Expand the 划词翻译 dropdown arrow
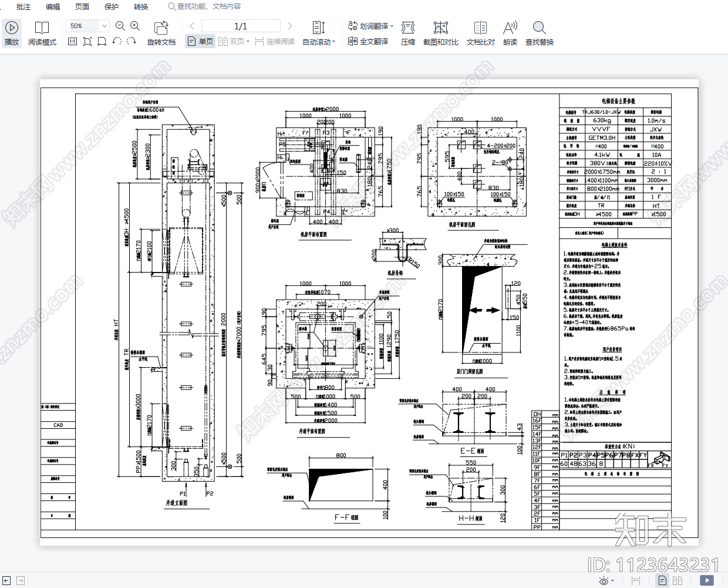The height and width of the screenshot is (588, 728). (x=392, y=26)
